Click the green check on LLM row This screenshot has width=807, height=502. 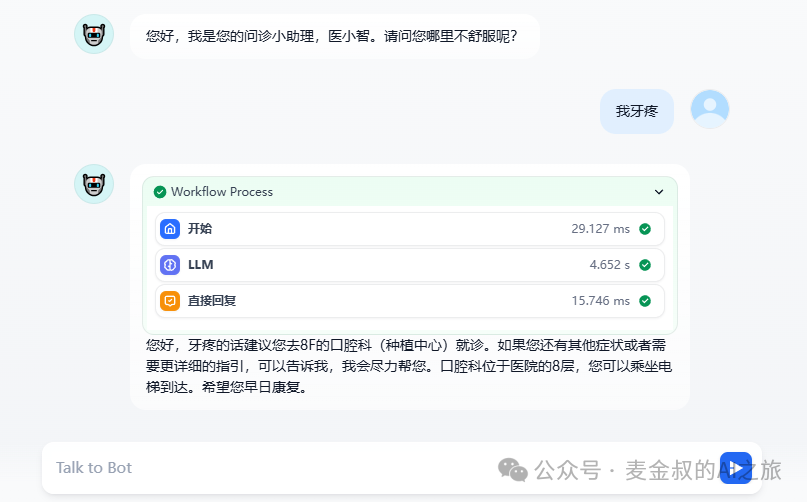(645, 265)
